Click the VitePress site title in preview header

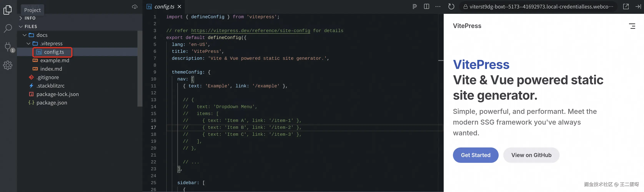(x=467, y=26)
